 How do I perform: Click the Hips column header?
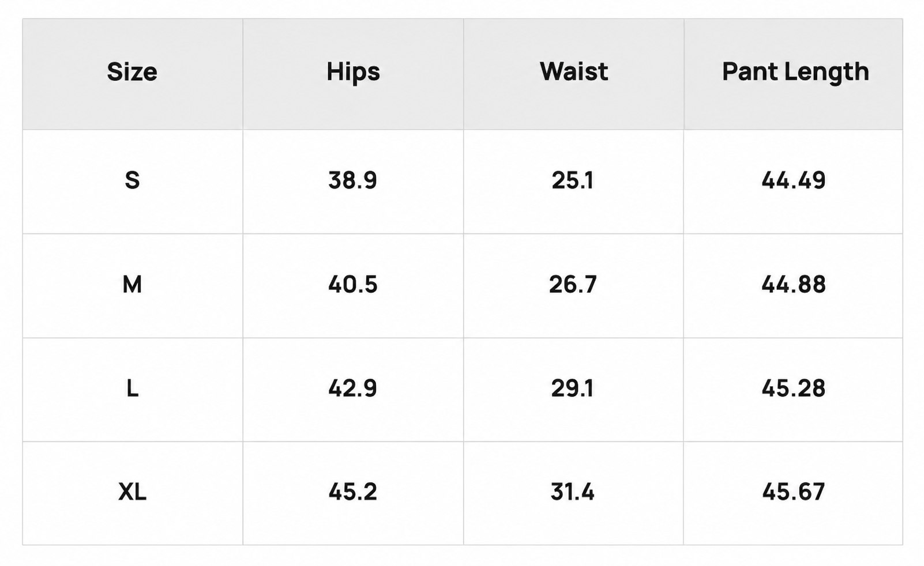tap(353, 73)
